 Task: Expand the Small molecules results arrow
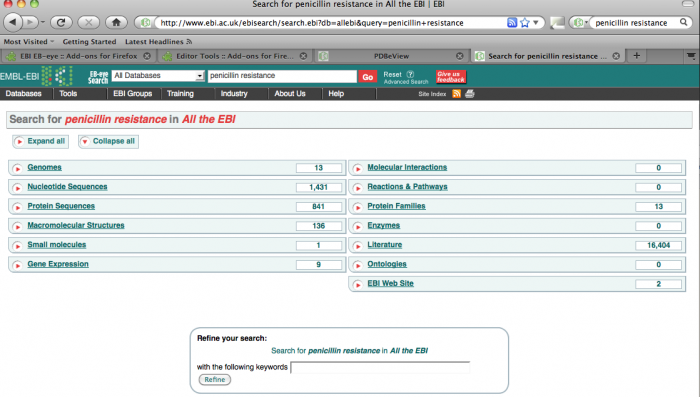coord(17,246)
